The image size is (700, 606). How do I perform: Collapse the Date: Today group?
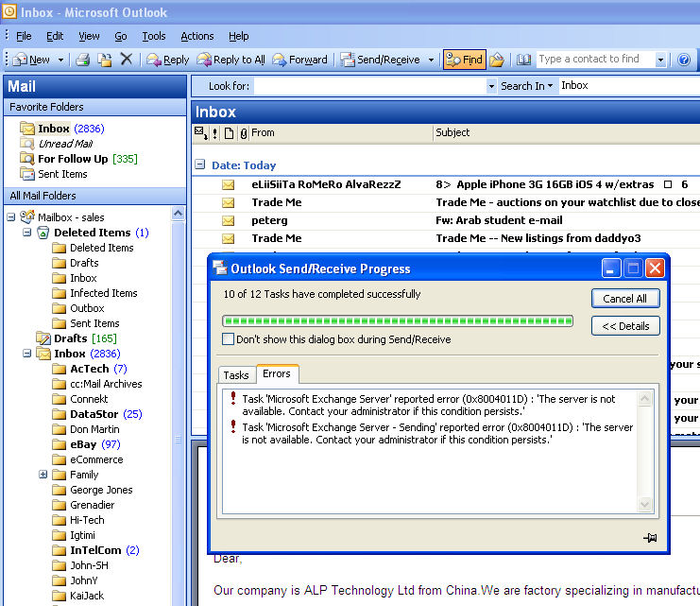(x=200, y=164)
